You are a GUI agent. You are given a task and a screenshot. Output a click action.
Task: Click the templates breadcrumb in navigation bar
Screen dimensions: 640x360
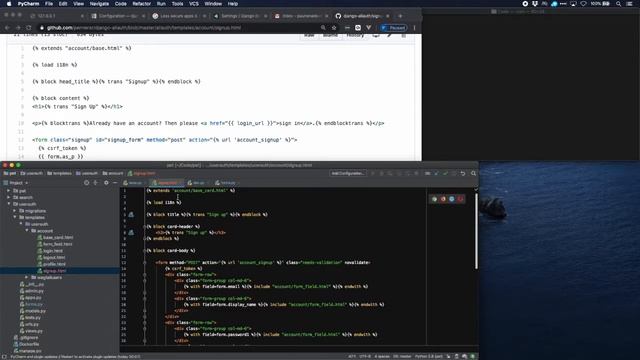coord(59,173)
